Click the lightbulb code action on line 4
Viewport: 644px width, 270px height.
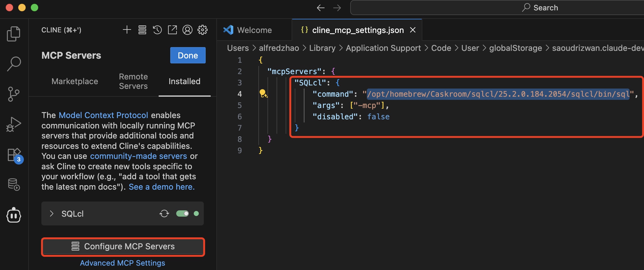(x=263, y=94)
